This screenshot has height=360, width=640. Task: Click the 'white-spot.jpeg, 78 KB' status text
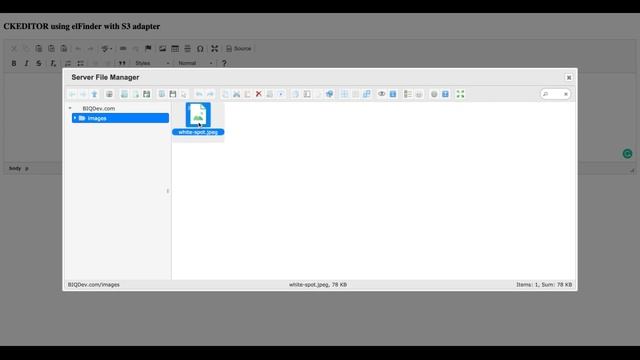point(318,284)
